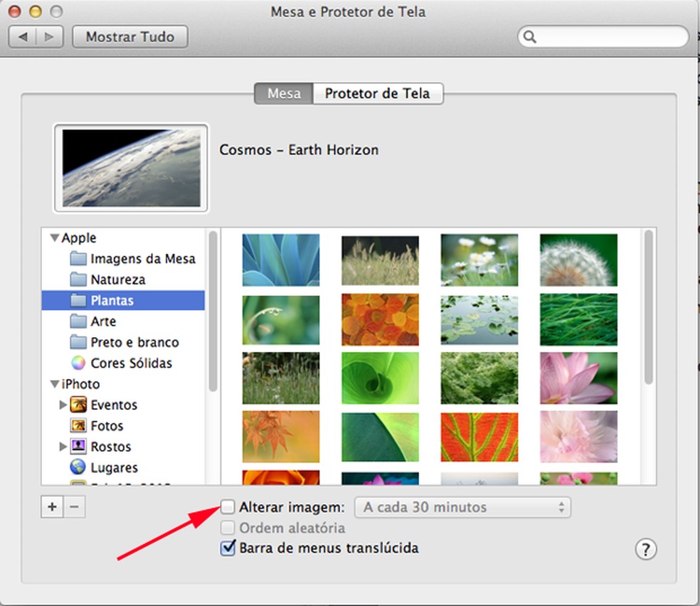Choose the green grass blades wallpaper
The height and width of the screenshot is (606, 700).
pos(578,319)
